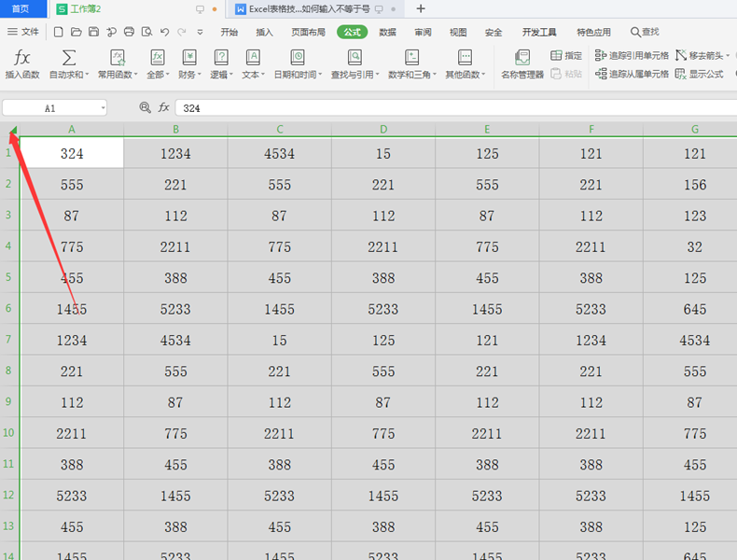Screen dimensions: 737x560
Task: Click Trace Dependents (追踪从属单元格)
Action: 632,74
